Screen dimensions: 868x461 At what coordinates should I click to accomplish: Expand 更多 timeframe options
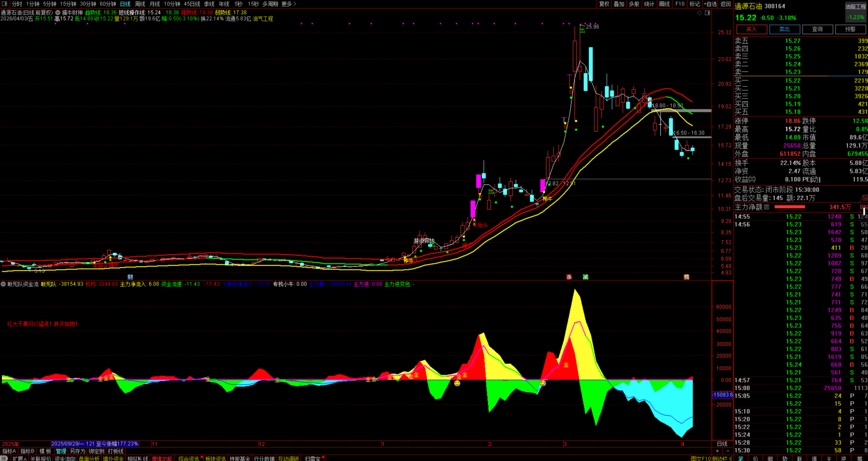(x=289, y=4)
